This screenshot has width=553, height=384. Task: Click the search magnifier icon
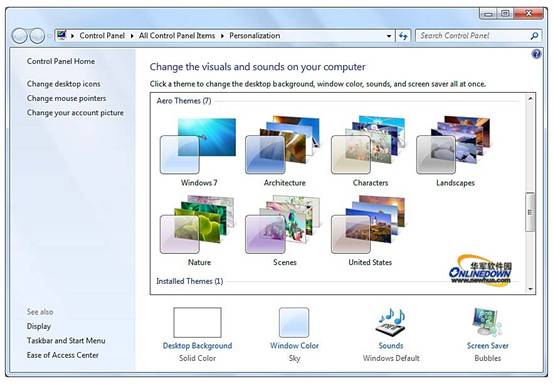[x=534, y=36]
